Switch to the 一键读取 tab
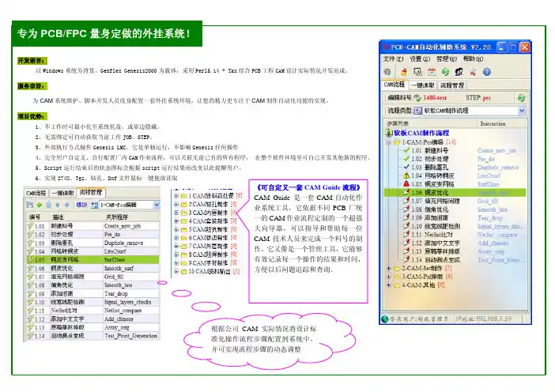 pyautogui.click(x=423, y=85)
